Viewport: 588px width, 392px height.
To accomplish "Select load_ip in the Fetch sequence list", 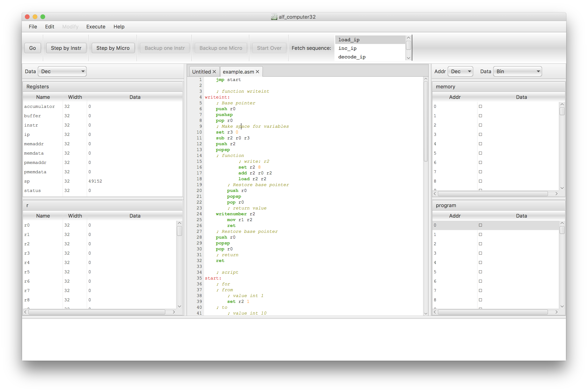I will pyautogui.click(x=370, y=40).
